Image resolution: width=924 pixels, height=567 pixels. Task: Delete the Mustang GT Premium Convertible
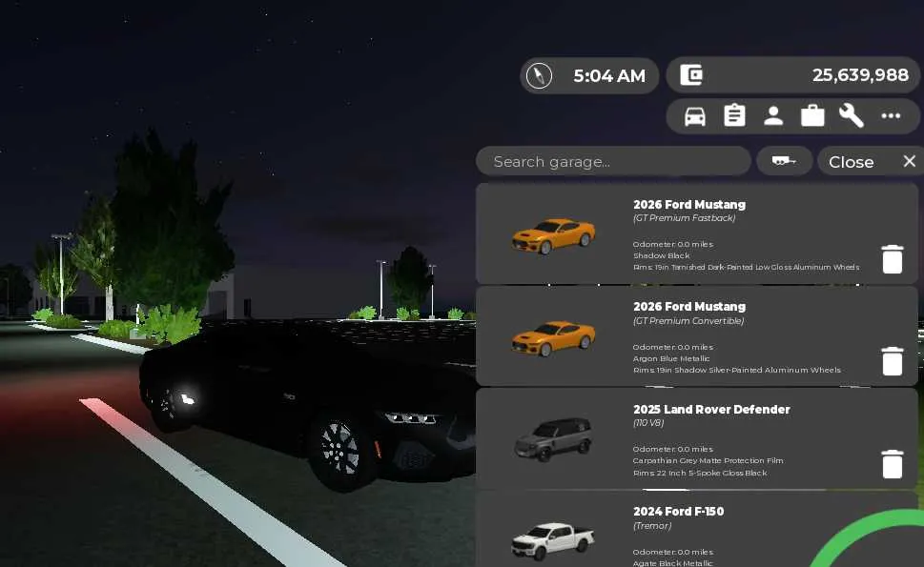[893, 361]
